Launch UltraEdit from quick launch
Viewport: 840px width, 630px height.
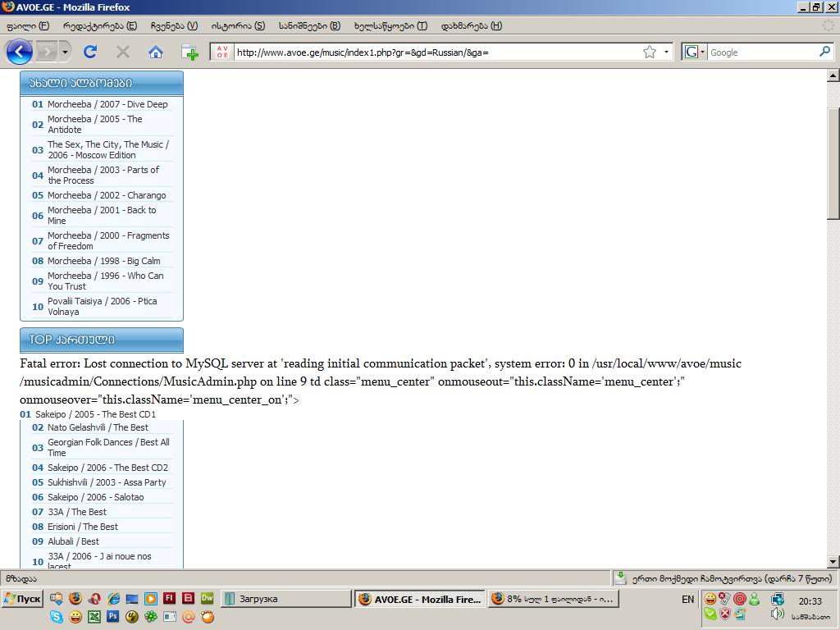pyautogui.click(x=132, y=617)
